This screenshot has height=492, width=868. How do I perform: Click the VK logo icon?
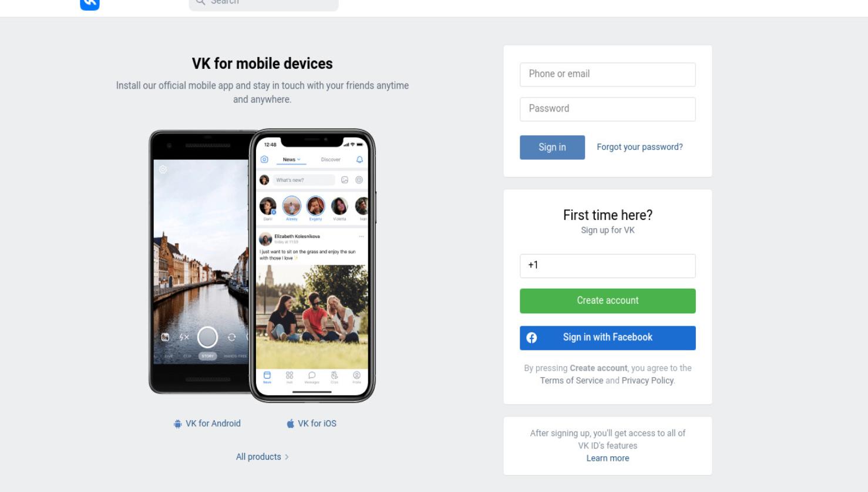[x=90, y=4]
